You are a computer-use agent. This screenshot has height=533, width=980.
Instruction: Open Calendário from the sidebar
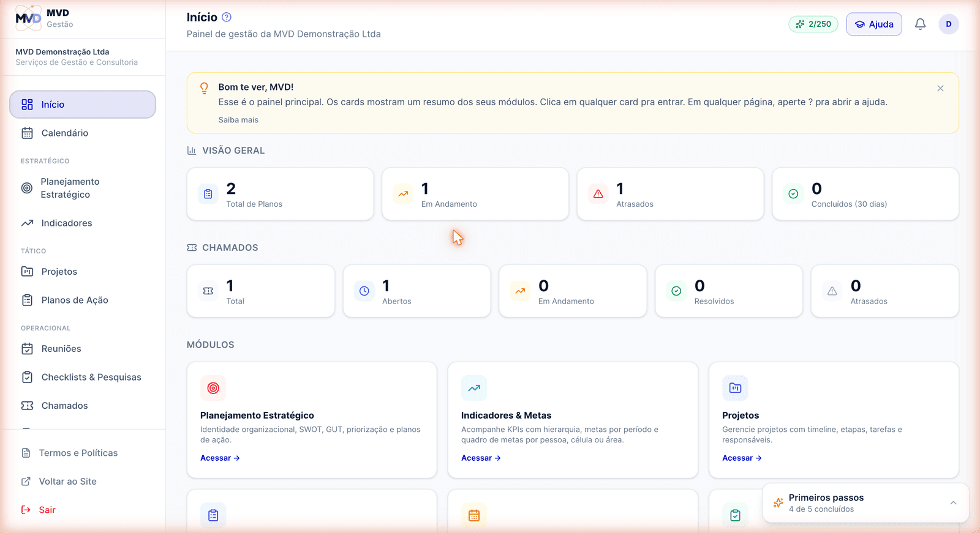83,133
